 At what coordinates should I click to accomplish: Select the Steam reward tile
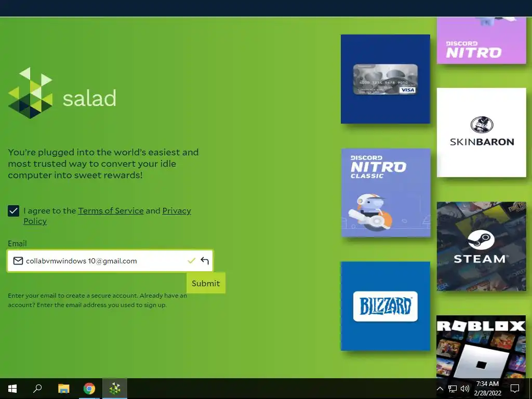tap(482, 246)
